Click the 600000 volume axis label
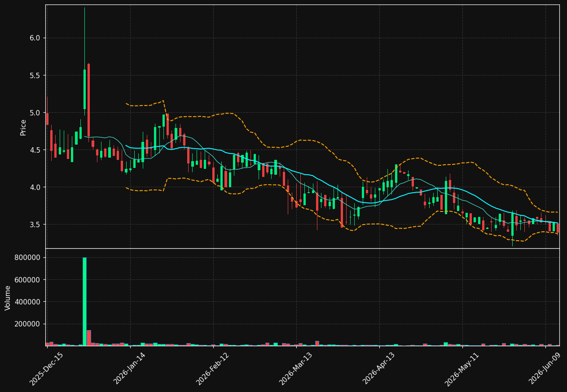Viewport: 567px width, 392px height. coord(28,280)
